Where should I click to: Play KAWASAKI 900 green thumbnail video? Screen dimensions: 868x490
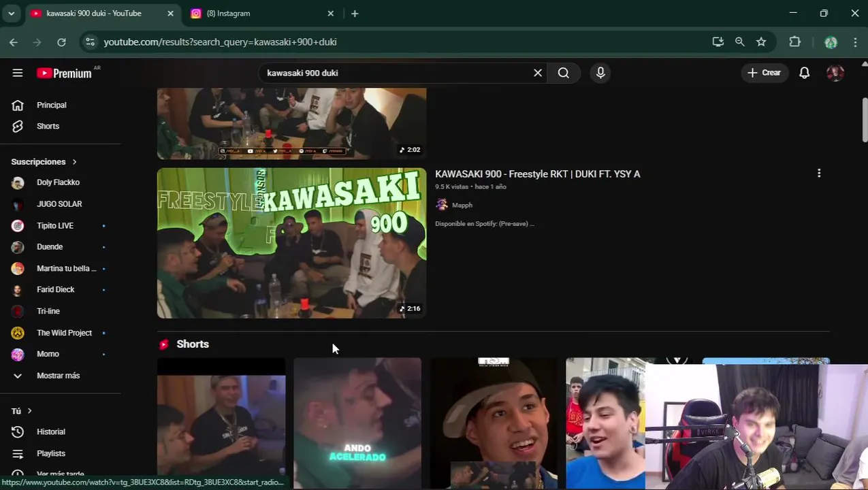291,243
